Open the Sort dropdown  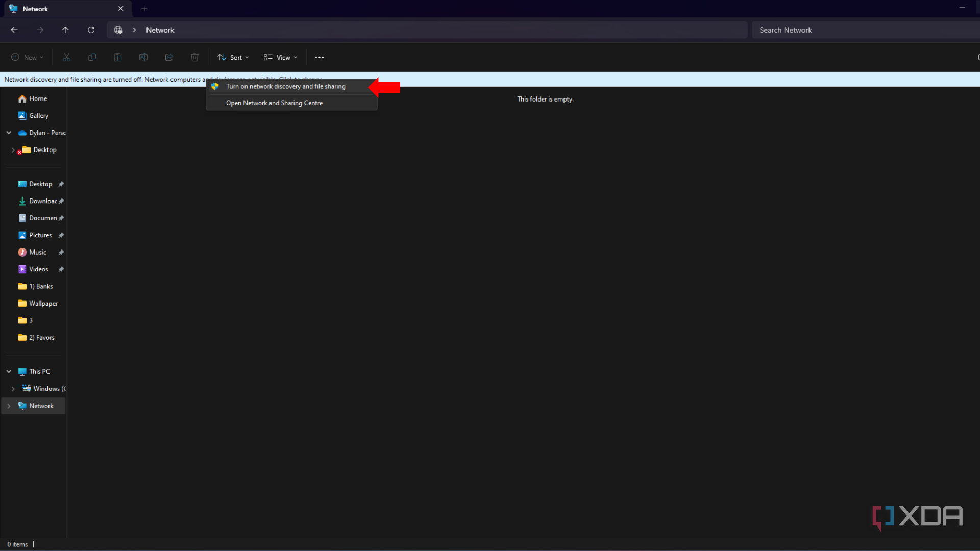[233, 57]
